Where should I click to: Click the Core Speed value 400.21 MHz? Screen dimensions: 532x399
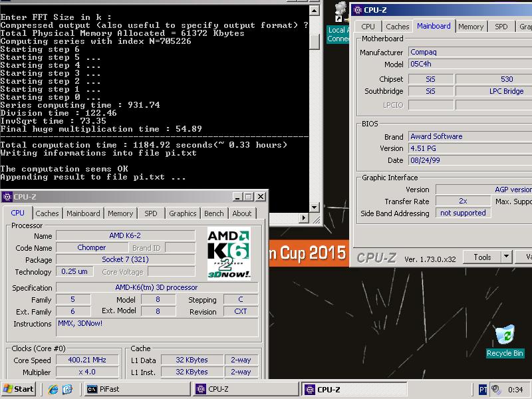[x=87, y=360]
